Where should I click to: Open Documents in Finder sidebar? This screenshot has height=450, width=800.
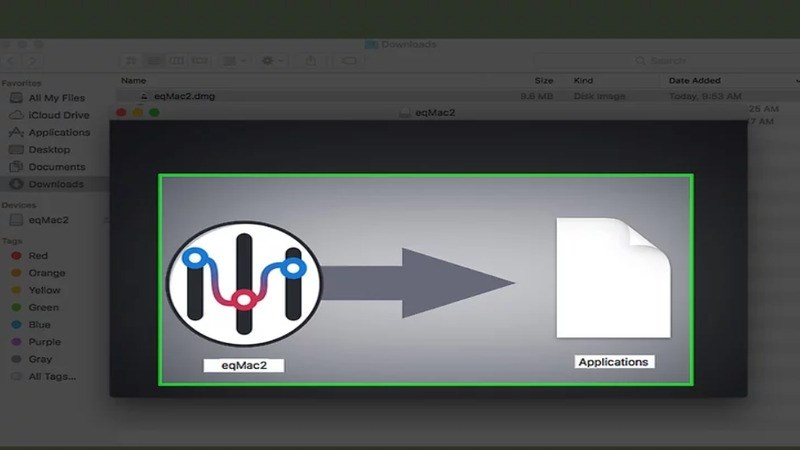pos(57,167)
